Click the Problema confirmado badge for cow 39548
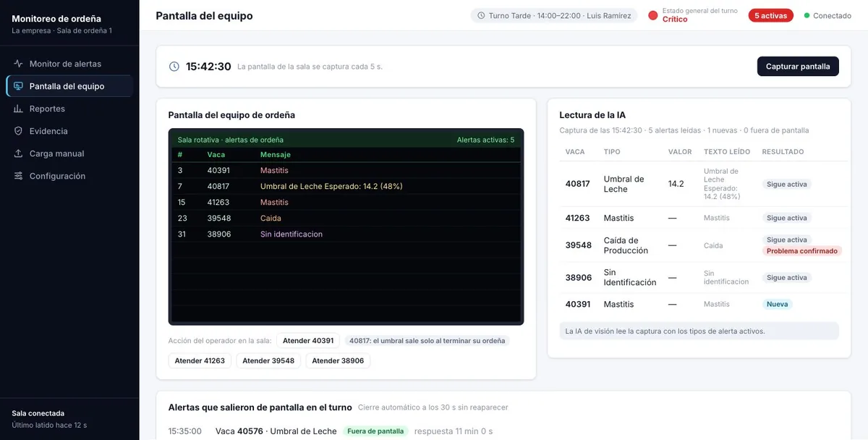 click(x=802, y=251)
